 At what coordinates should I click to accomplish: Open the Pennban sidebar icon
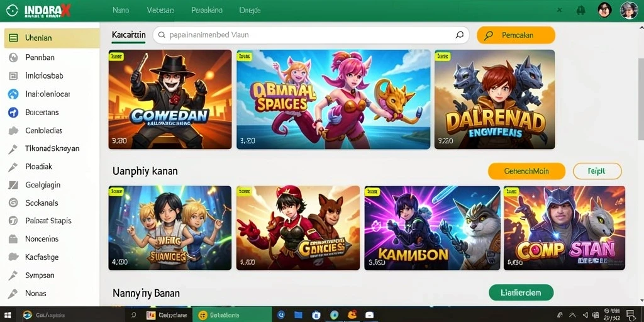point(13,57)
